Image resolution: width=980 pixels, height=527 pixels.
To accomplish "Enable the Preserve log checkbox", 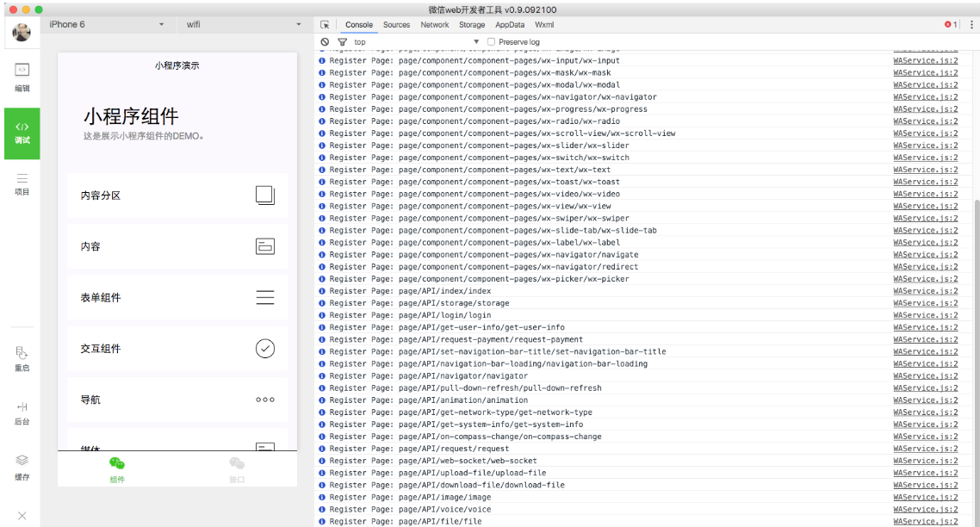I will point(491,42).
